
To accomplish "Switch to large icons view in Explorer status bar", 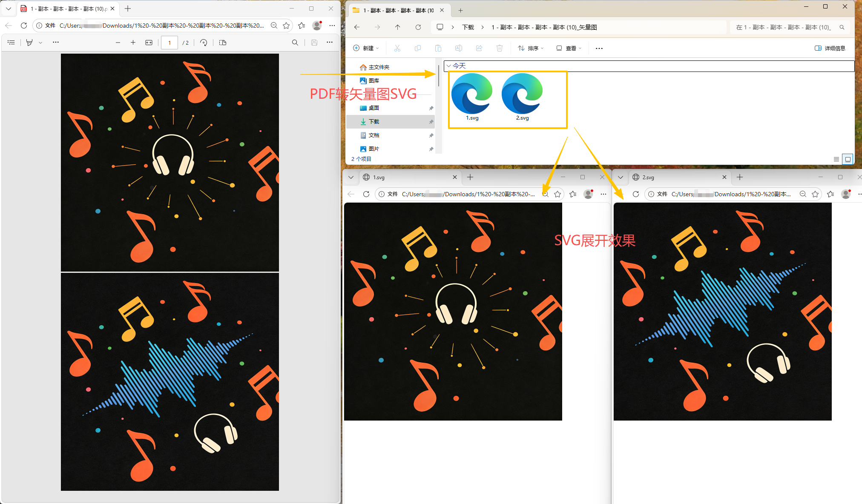I will (848, 159).
